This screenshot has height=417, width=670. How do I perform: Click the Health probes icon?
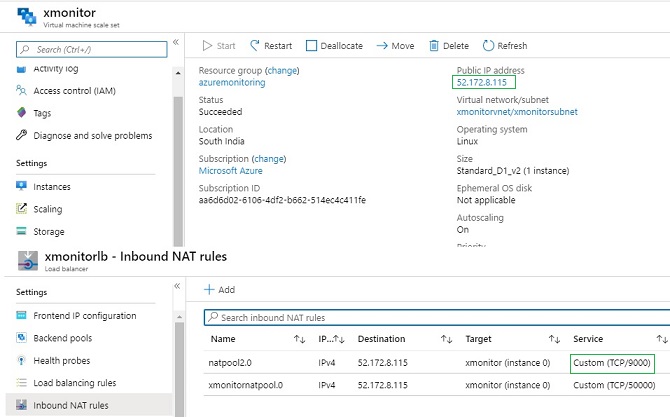pos(21,360)
